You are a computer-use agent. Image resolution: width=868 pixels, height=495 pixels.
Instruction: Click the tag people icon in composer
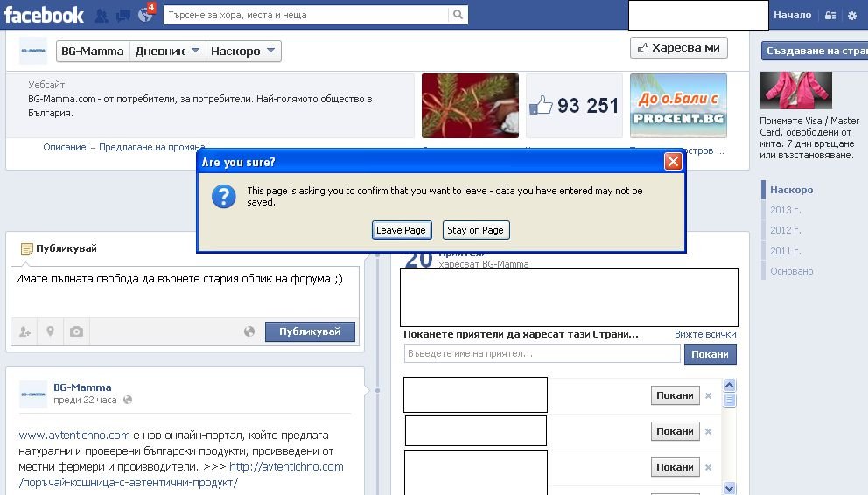24,331
